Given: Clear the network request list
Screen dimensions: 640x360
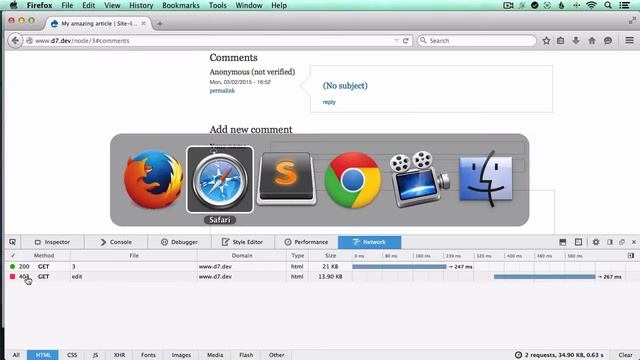Looking at the screenshot, I should point(625,355).
